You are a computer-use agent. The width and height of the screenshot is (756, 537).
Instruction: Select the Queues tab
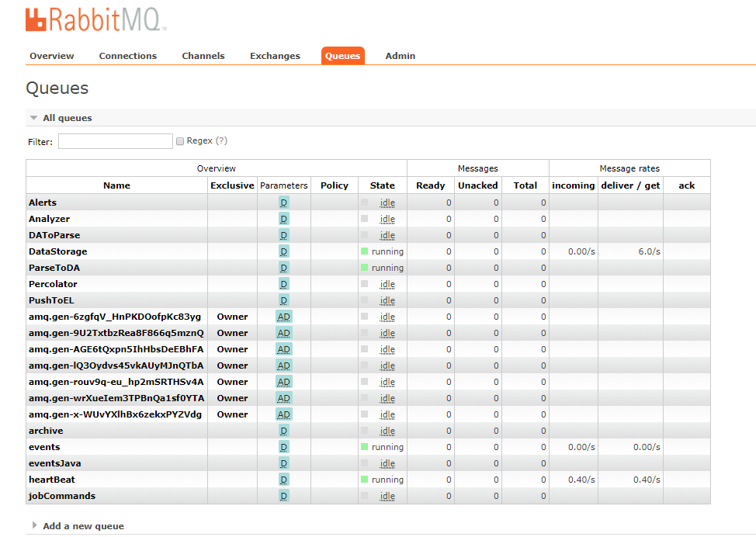pos(343,56)
